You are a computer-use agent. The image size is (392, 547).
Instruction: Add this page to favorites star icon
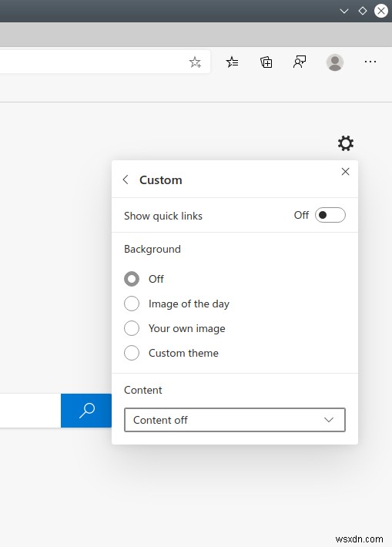point(195,62)
